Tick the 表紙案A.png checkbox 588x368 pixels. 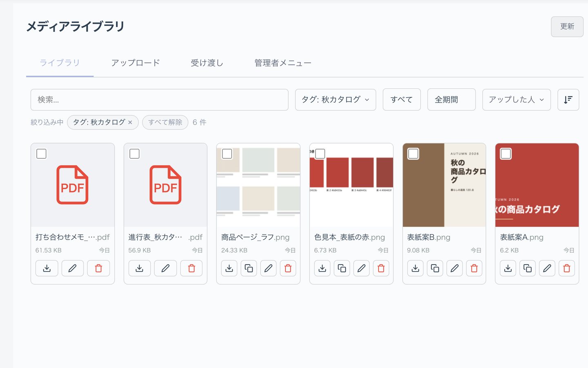pos(506,154)
